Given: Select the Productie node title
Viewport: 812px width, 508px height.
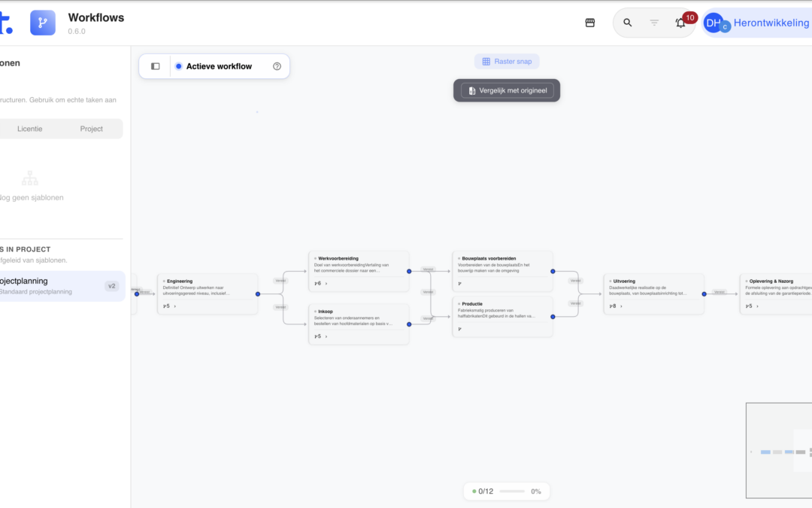Looking at the screenshot, I should pyautogui.click(x=472, y=304).
